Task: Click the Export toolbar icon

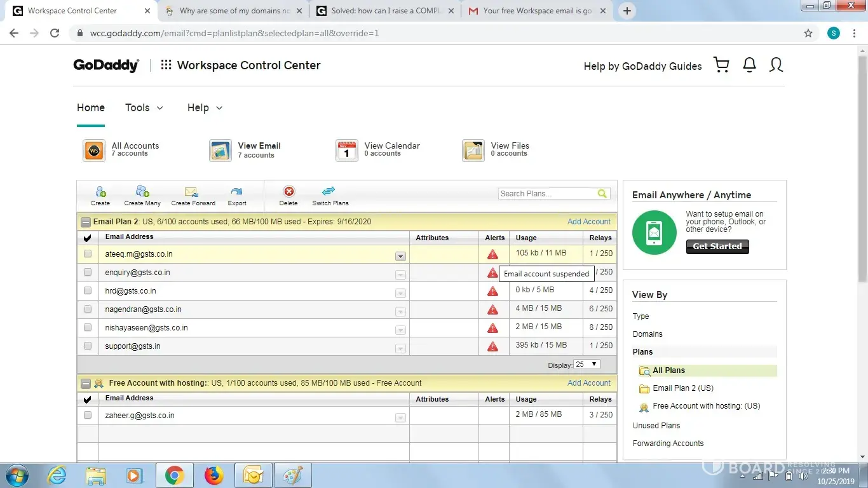Action: 237,192
